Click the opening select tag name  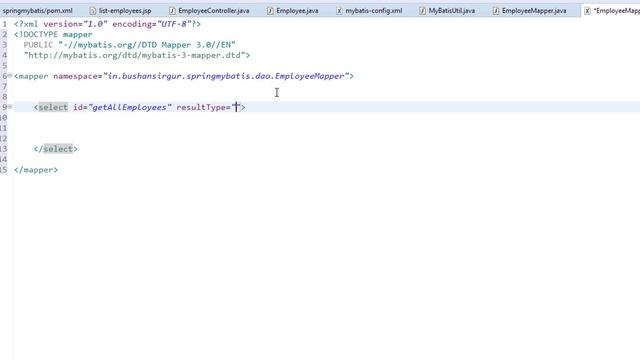pyautogui.click(x=53, y=107)
